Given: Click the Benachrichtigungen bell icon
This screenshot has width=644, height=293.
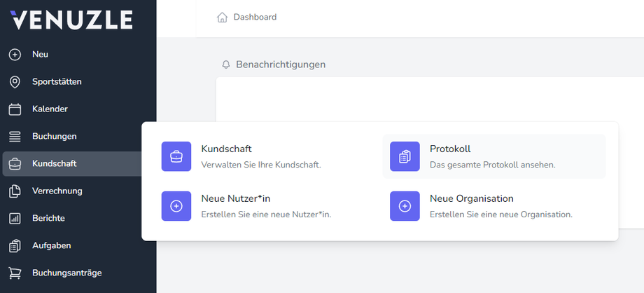Looking at the screenshot, I should click(x=226, y=64).
